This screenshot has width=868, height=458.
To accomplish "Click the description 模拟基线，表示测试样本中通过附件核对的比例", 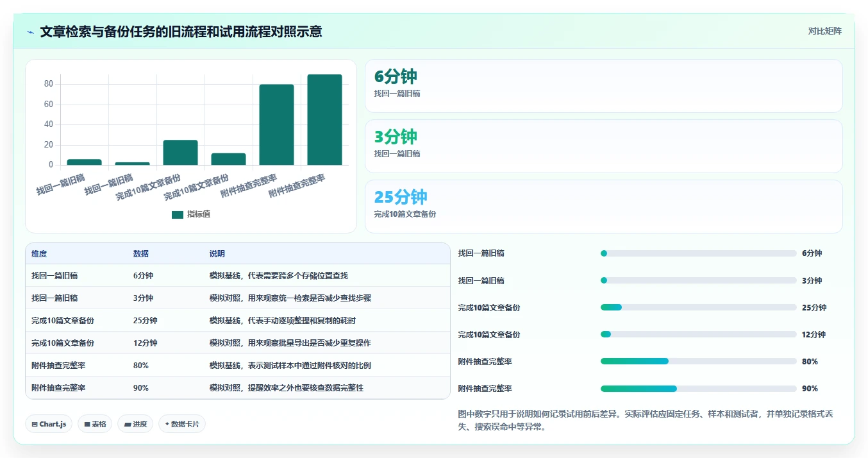I will tap(290, 366).
